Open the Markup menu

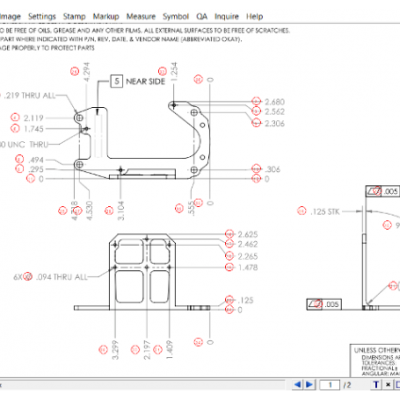[x=106, y=16]
